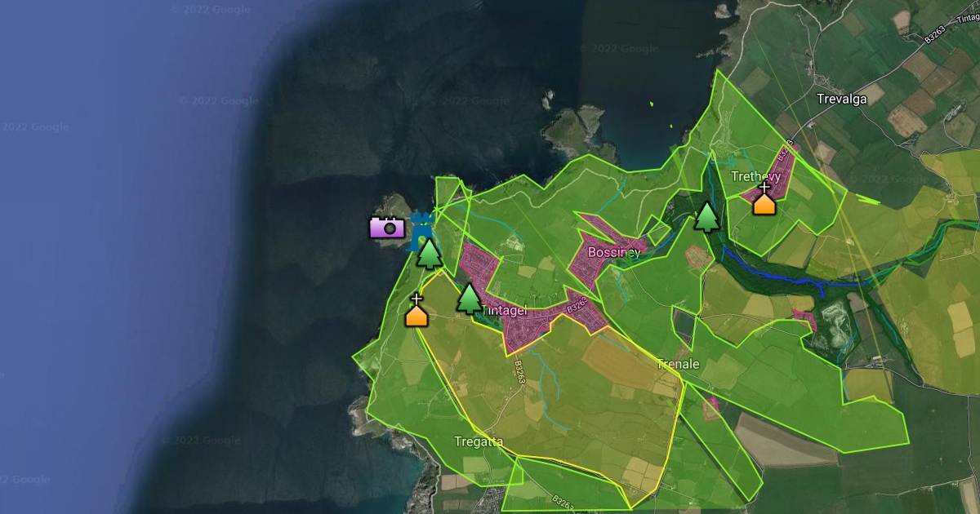Click tree marker beside the blue castle
The image size is (980, 514).
click(x=429, y=254)
